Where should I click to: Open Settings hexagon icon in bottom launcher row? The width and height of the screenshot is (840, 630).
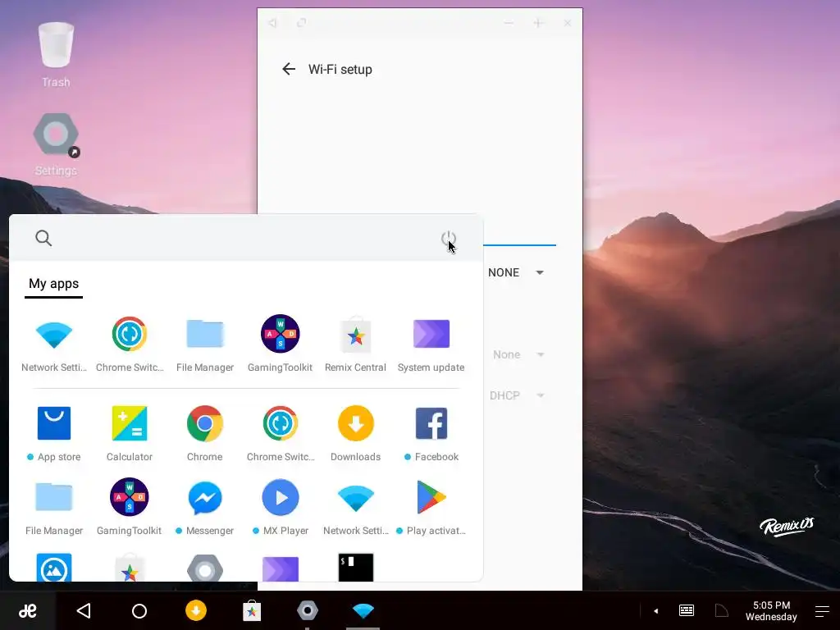(204, 568)
